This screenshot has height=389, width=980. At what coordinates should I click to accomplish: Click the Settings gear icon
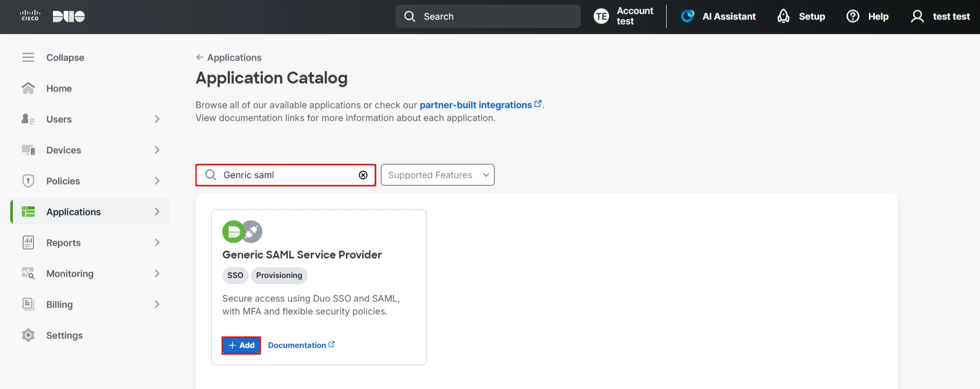(28, 335)
